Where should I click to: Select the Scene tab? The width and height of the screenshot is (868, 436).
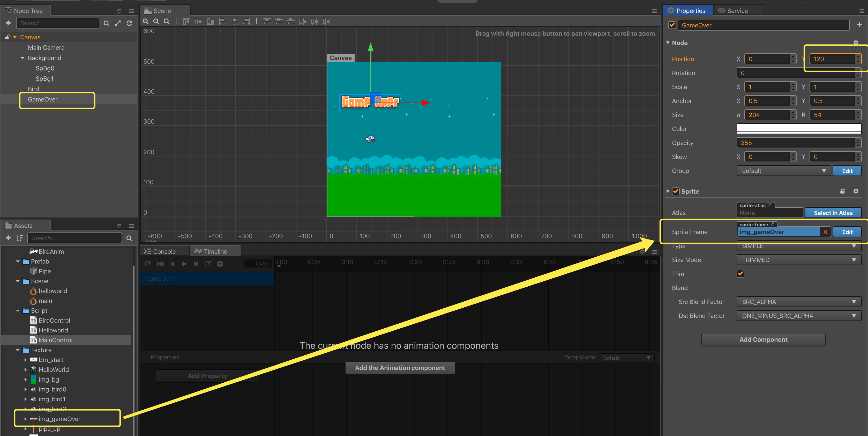(165, 10)
